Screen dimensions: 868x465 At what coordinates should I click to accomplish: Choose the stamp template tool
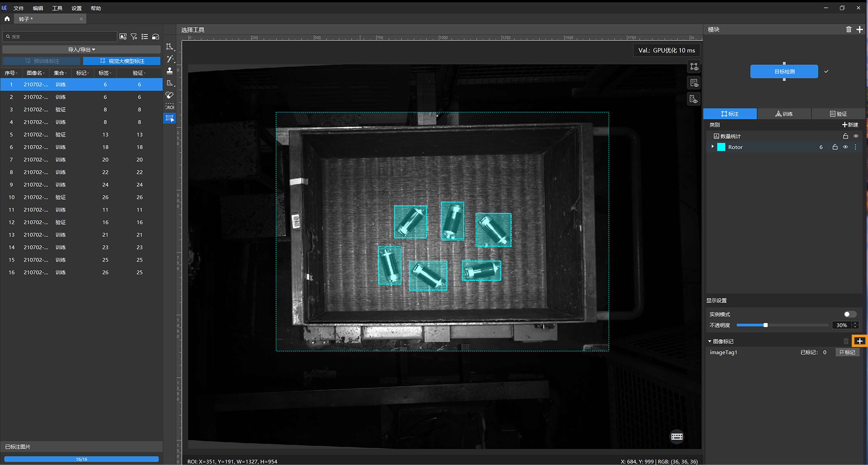pos(170,71)
